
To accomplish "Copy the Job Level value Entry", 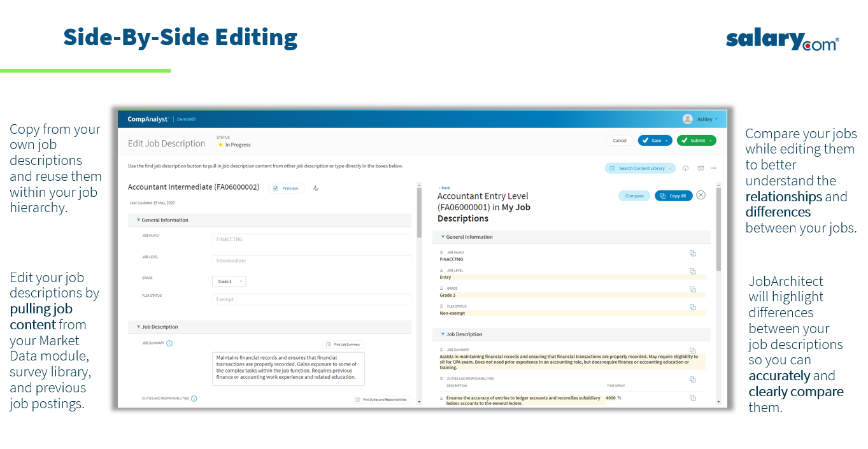I will coord(692,271).
